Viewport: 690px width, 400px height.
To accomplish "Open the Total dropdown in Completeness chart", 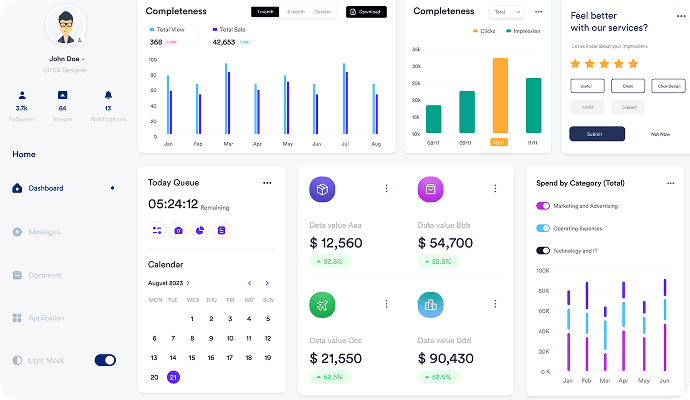I will click(x=504, y=12).
